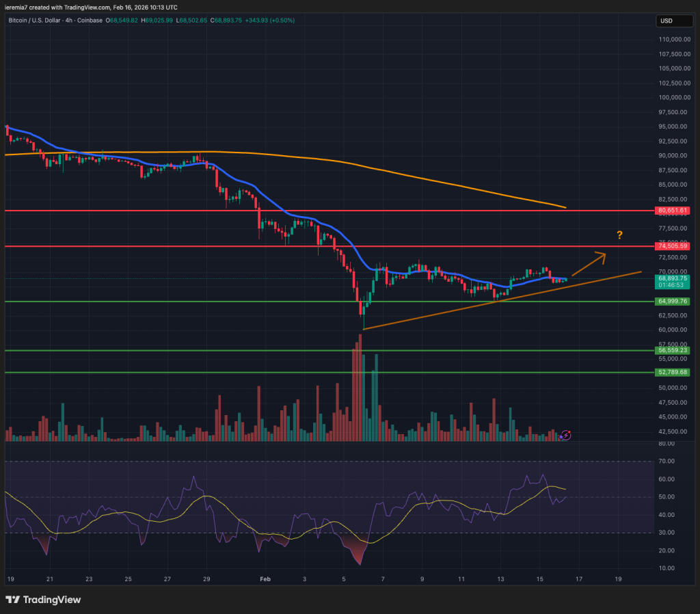Select the current price tag 68,893.75
Image resolution: width=700 pixels, height=614 pixels.
point(673,279)
